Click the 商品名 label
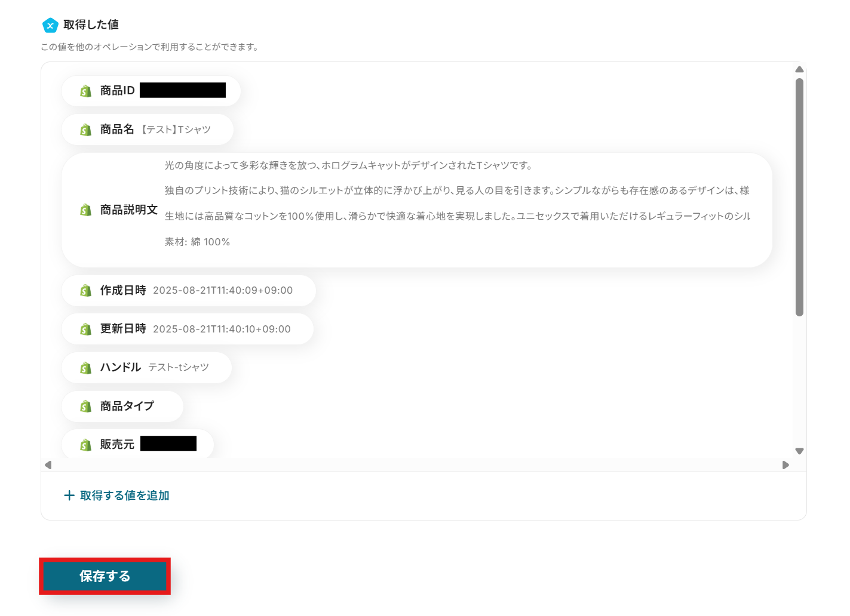 [x=117, y=130]
